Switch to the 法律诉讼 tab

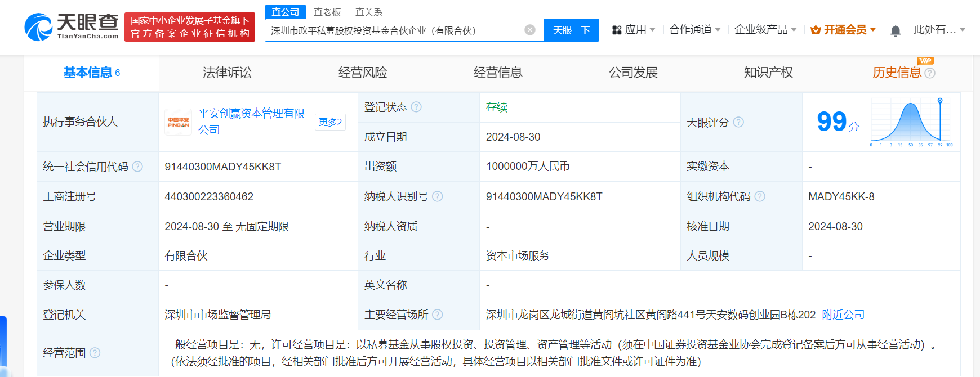(227, 73)
